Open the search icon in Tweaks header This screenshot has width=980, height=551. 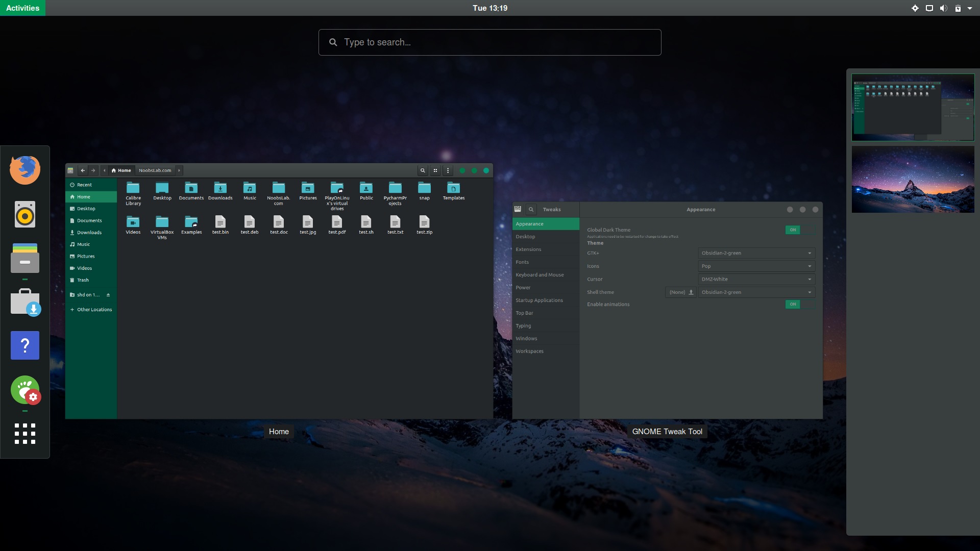pyautogui.click(x=531, y=209)
